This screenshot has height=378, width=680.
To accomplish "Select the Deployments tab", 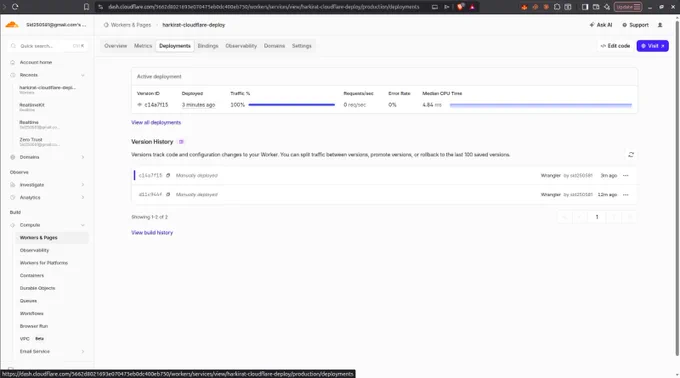I will (x=175, y=46).
